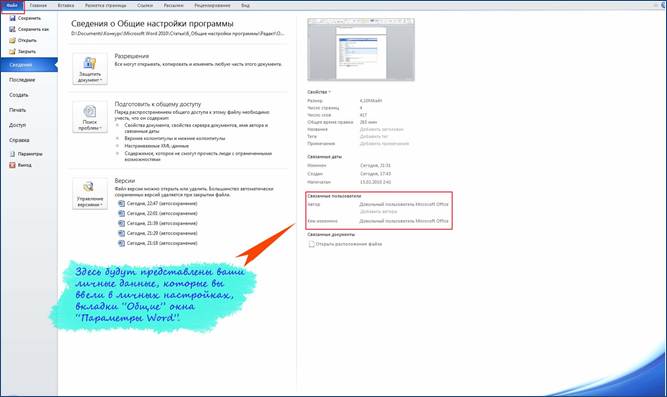
Task: Click the red Выход exit icon
Action: pos(12,165)
